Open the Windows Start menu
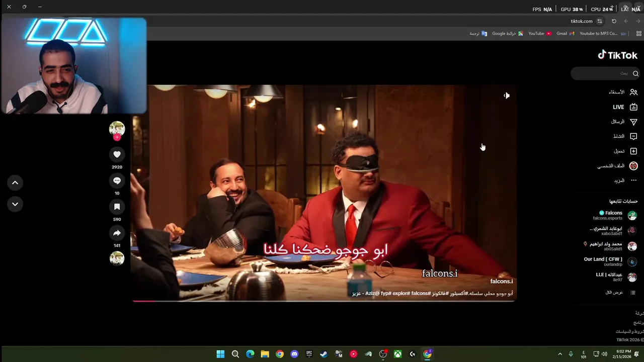 220,354
